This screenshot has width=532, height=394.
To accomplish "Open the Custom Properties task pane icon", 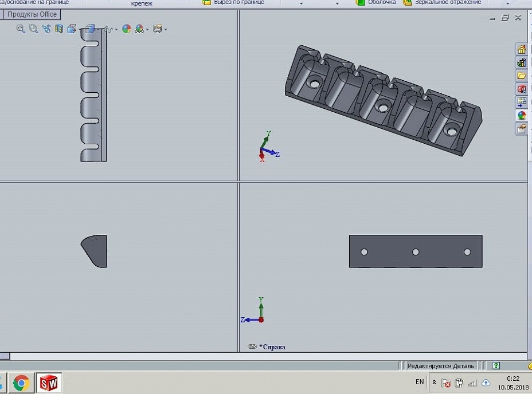I will point(522,129).
